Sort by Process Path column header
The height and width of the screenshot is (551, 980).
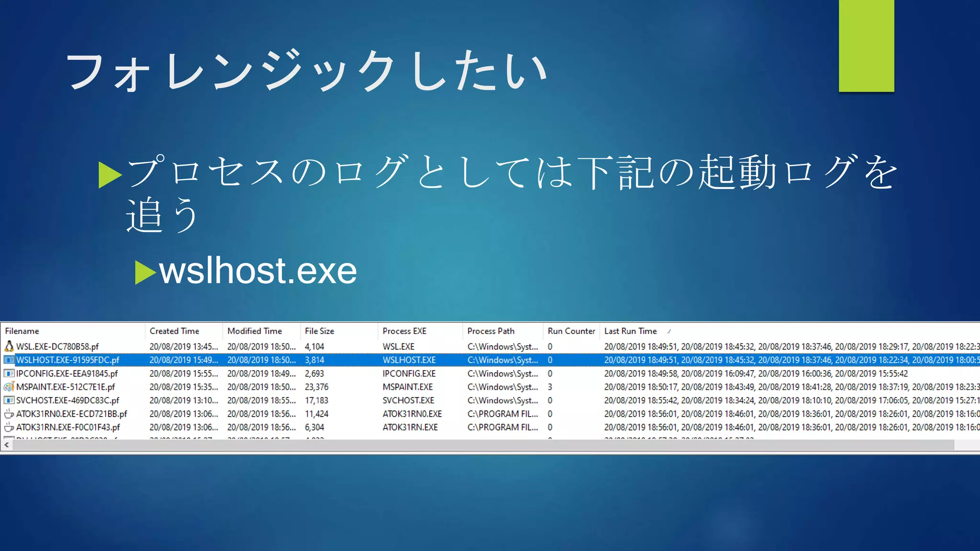(502, 331)
